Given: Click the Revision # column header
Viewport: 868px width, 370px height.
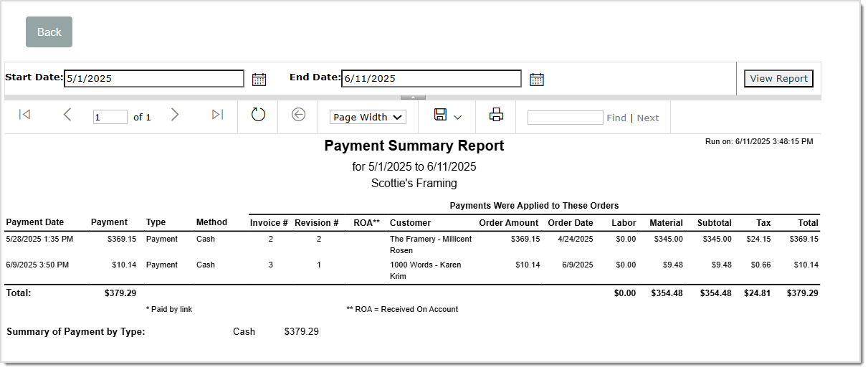Looking at the screenshot, I should (x=316, y=223).
